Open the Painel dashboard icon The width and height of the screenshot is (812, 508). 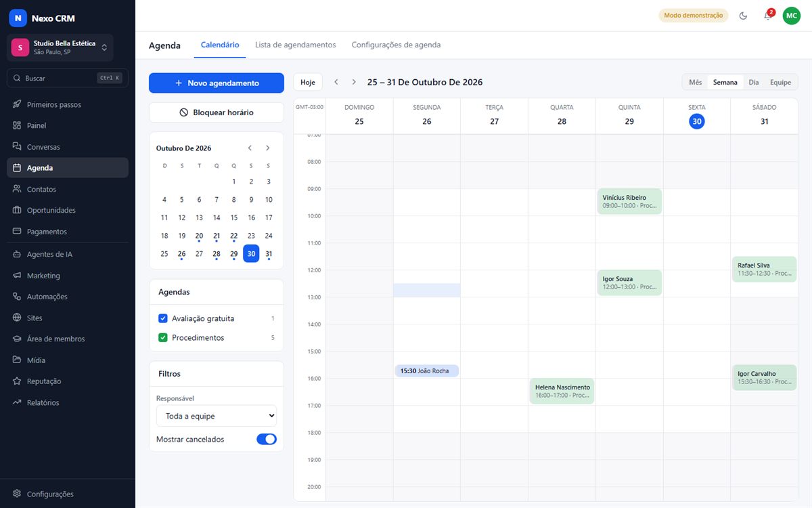[x=17, y=125]
